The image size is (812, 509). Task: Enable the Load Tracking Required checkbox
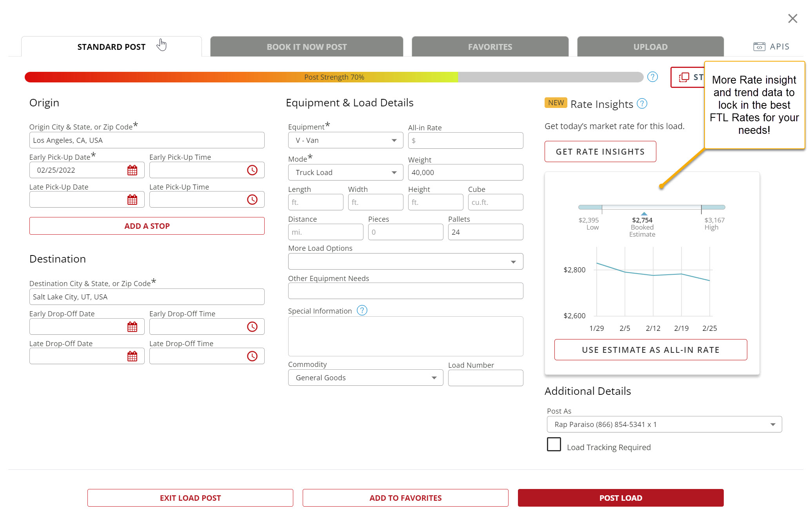point(554,445)
